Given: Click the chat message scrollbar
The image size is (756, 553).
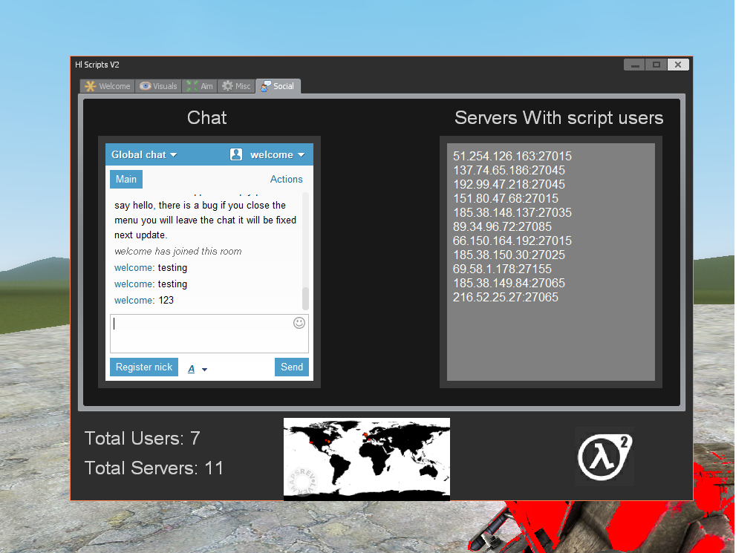Looking at the screenshot, I should point(305,298).
